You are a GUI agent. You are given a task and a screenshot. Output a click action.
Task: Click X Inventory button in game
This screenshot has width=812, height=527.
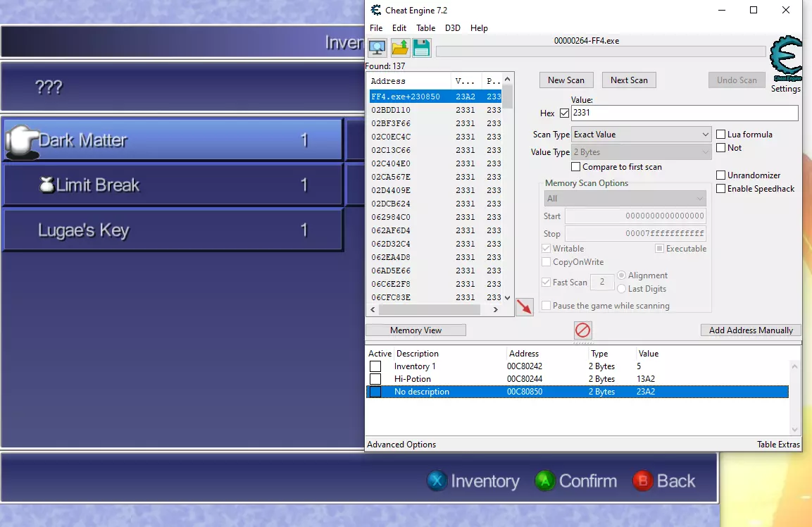[x=473, y=481]
